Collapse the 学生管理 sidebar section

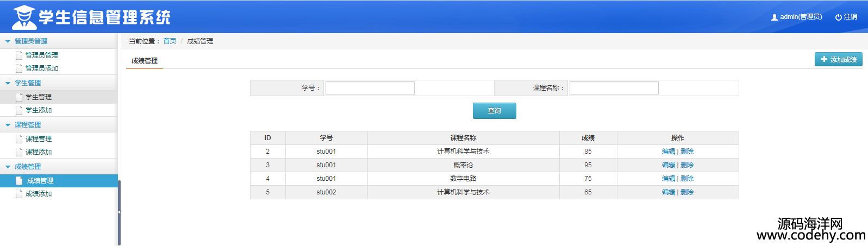coord(8,83)
